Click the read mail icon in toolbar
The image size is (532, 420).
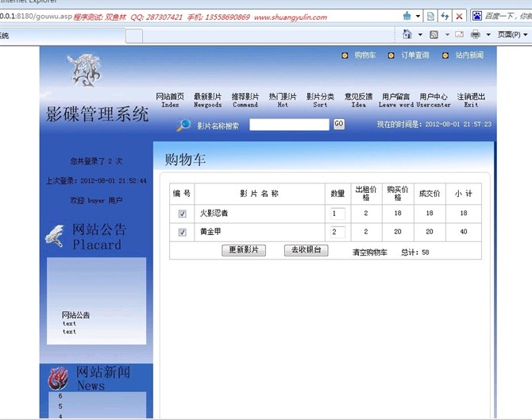[460, 34]
